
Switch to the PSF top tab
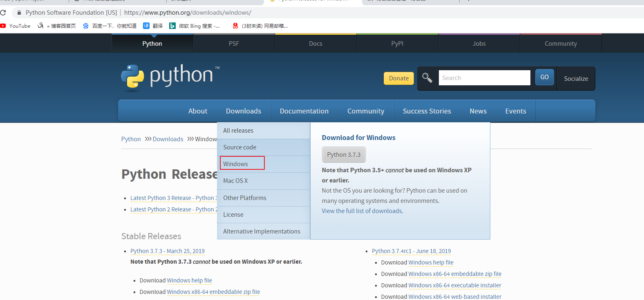[234, 44]
